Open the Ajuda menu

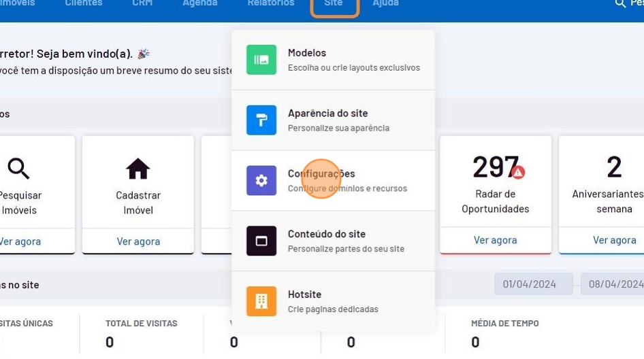[x=386, y=3]
